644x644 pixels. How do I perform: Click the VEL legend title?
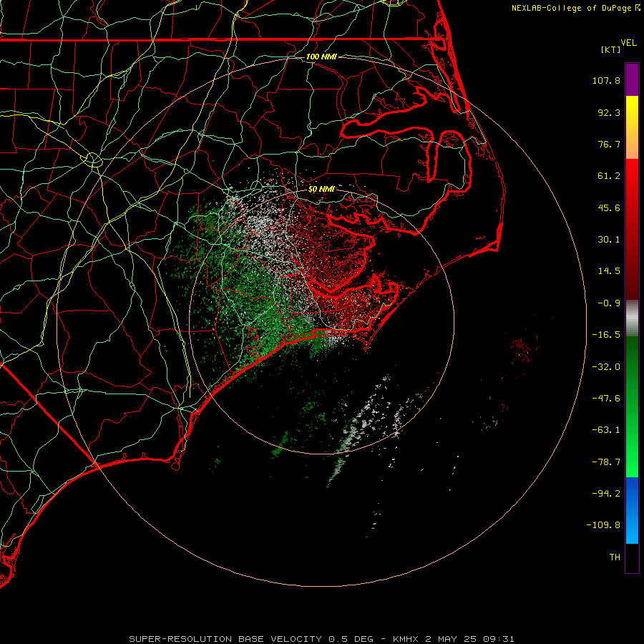pyautogui.click(x=628, y=43)
